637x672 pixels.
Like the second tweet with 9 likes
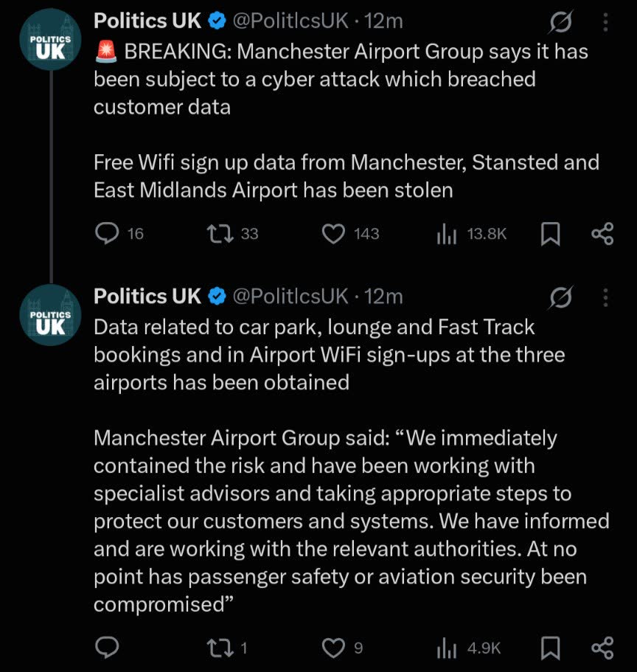[x=333, y=648]
